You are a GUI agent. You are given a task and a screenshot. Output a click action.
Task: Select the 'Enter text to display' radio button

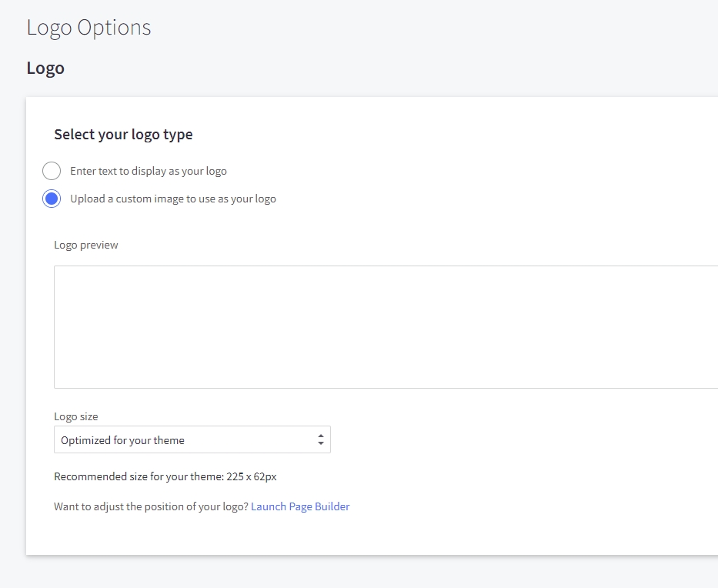(52, 171)
